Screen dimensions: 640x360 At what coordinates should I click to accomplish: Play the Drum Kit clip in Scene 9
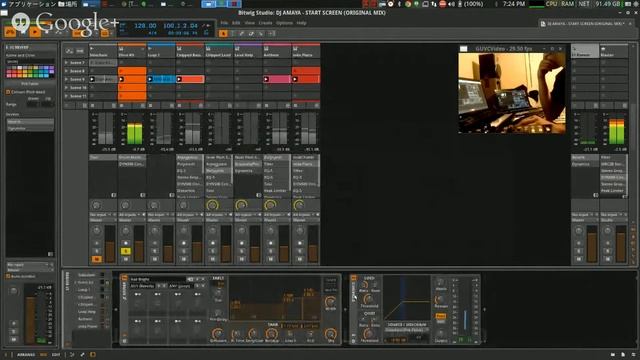point(121,79)
